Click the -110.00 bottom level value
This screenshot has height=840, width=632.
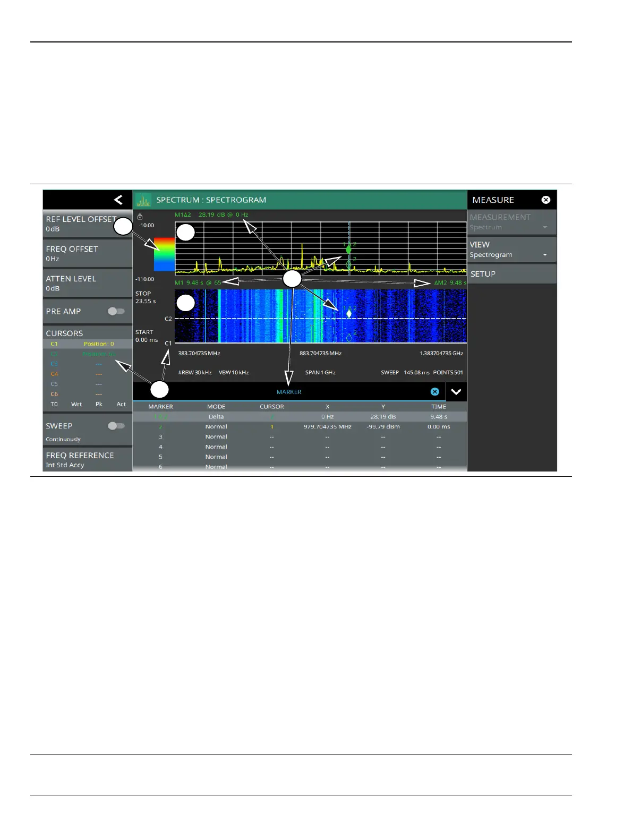point(144,279)
